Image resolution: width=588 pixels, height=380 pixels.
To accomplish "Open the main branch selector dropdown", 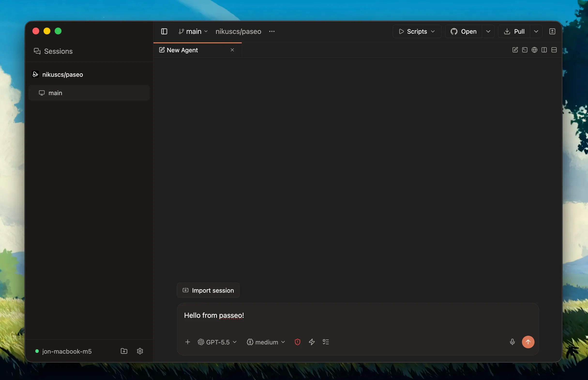I will tap(193, 31).
